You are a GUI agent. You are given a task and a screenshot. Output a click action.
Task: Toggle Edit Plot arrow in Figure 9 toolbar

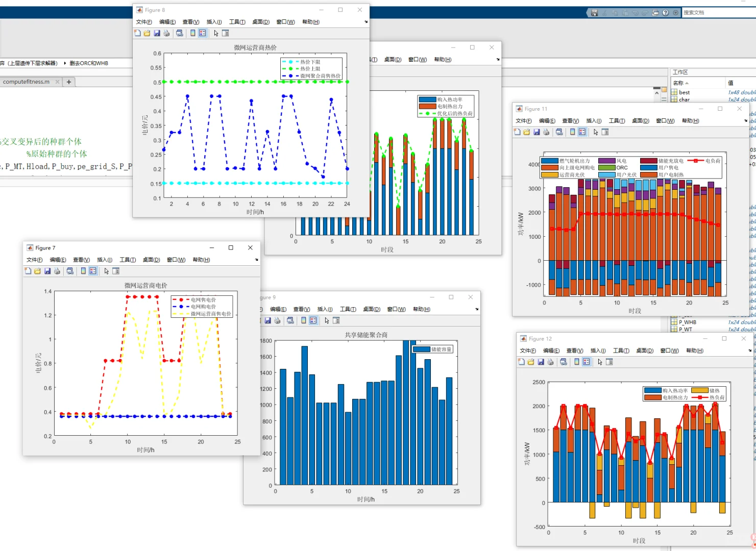[327, 320]
